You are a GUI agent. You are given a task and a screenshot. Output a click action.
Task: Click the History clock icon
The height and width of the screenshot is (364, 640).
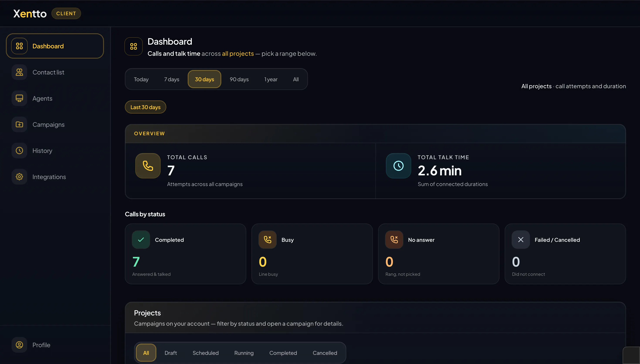19,151
